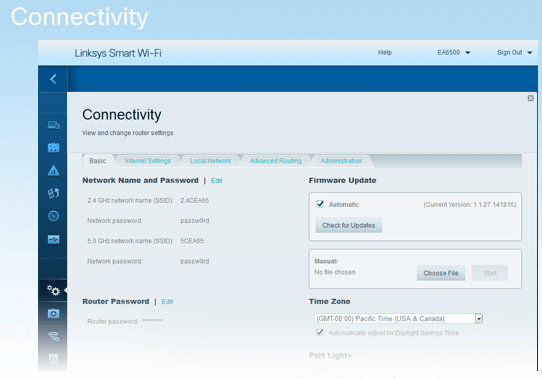Screen dimensions: 542x379
Task: Click View and change router settings text
Action: (x=128, y=133)
